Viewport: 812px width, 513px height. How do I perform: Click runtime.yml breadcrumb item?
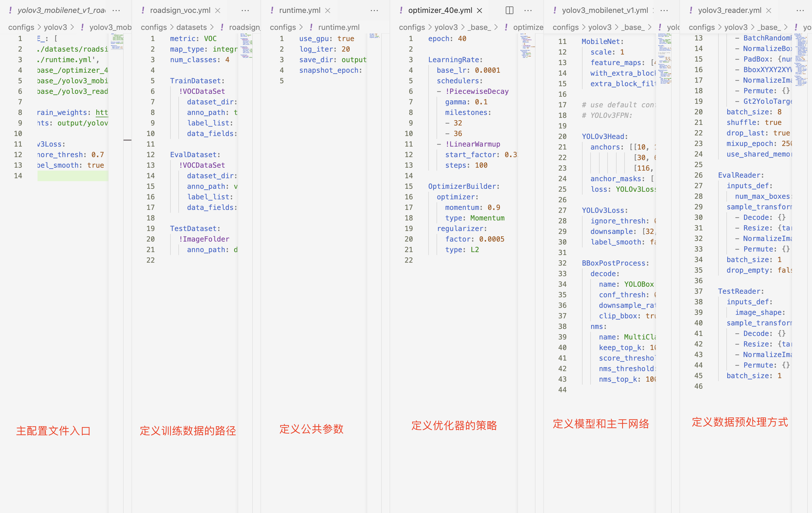339,27
